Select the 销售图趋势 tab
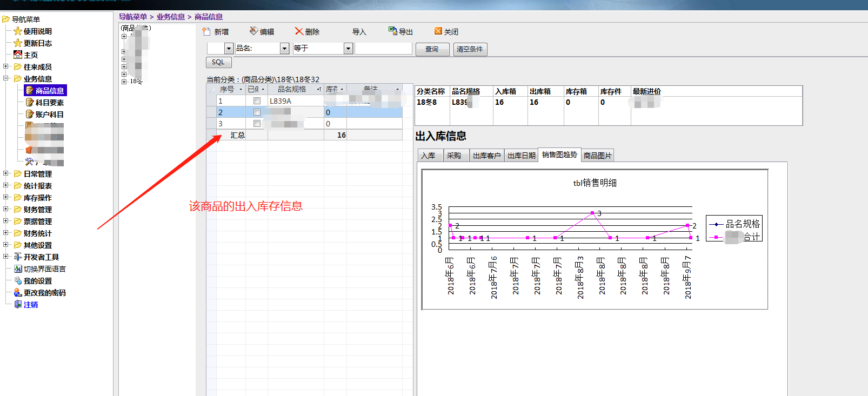The height and width of the screenshot is (396, 868). [x=559, y=155]
